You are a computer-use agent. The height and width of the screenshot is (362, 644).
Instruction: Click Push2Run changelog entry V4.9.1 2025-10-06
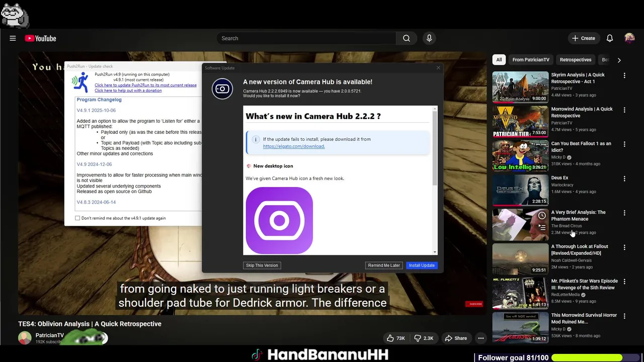point(96,110)
